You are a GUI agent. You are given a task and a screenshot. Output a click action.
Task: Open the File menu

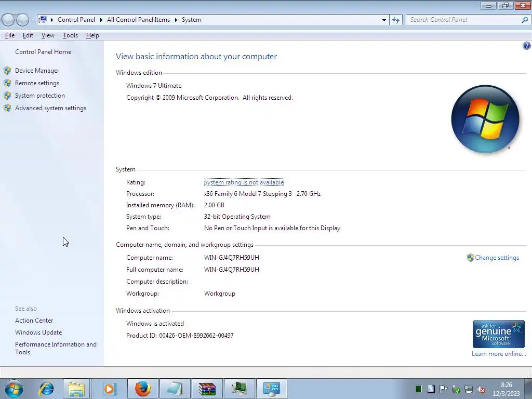coord(10,35)
